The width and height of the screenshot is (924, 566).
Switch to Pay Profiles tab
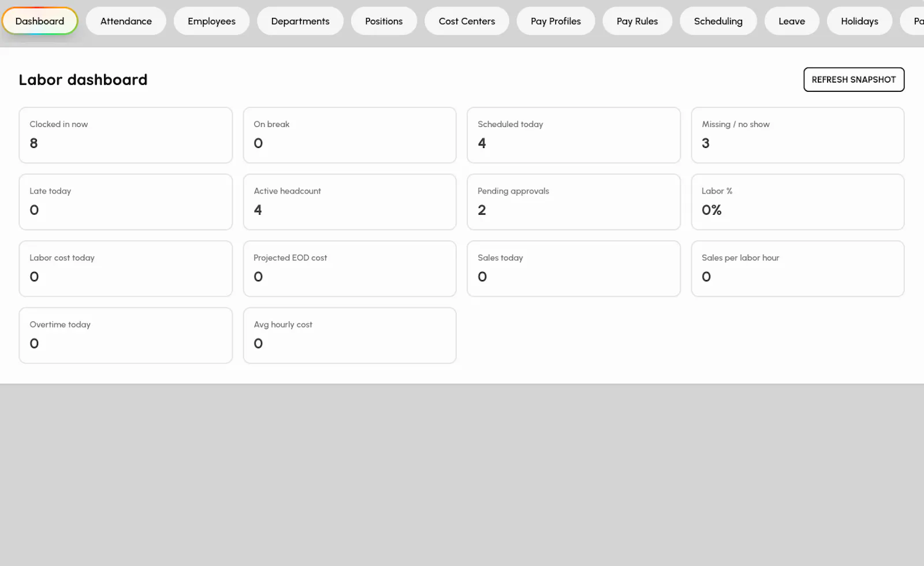(556, 21)
